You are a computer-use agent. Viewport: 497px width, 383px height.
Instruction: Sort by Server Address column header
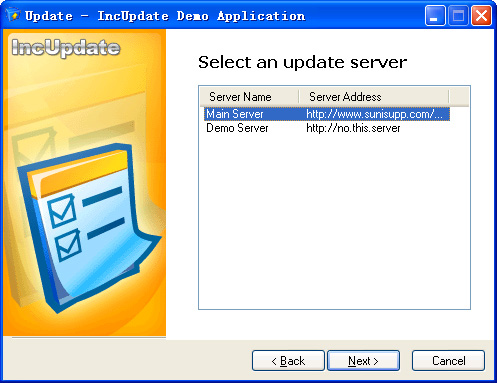pos(374,97)
